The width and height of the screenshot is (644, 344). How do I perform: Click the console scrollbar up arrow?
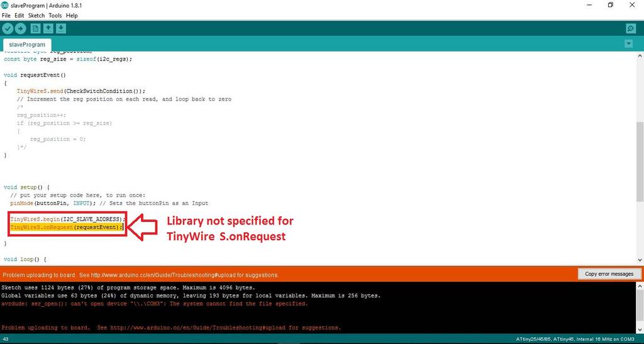(640, 285)
